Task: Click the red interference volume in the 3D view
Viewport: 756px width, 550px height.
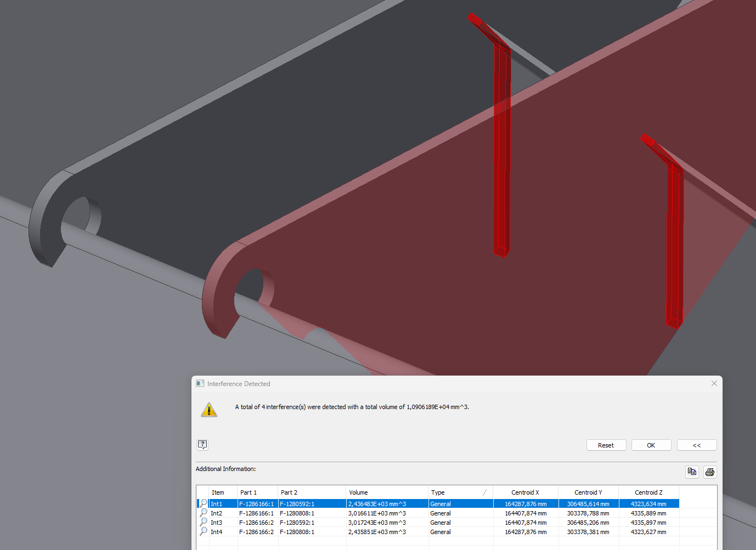Action: (503, 165)
